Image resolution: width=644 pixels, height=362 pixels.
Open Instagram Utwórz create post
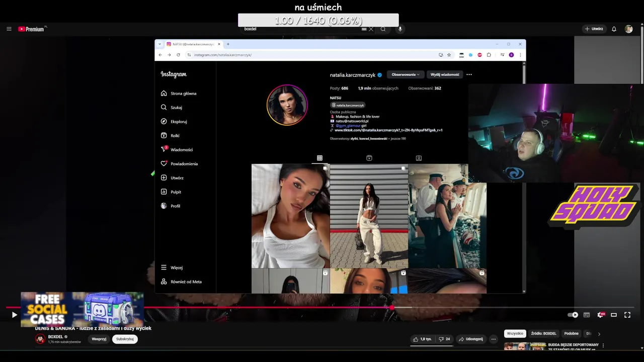[x=172, y=178]
